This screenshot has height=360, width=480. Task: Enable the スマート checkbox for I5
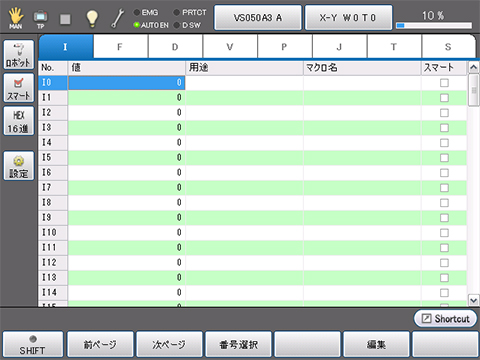point(444,158)
